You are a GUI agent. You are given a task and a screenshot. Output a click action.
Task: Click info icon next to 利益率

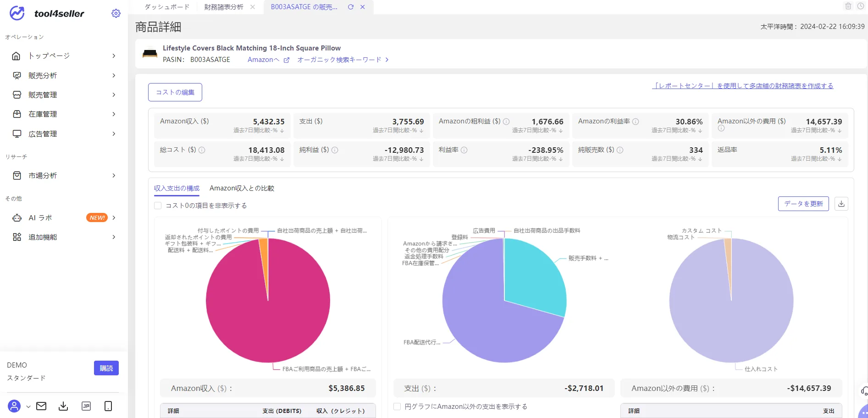[464, 150]
